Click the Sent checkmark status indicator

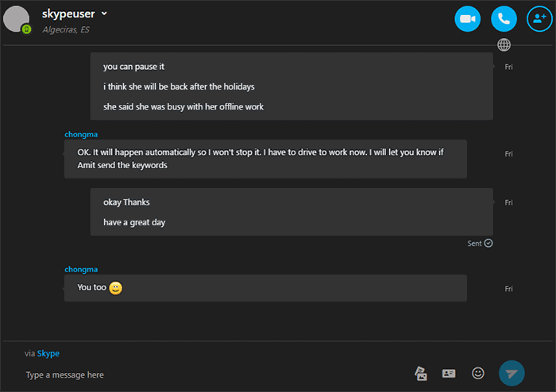[480, 244]
